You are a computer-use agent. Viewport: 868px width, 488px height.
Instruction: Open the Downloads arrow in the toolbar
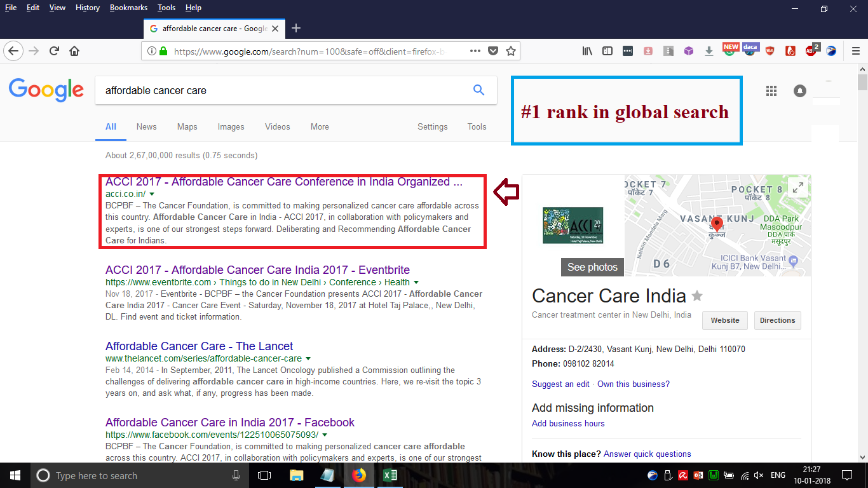709,51
